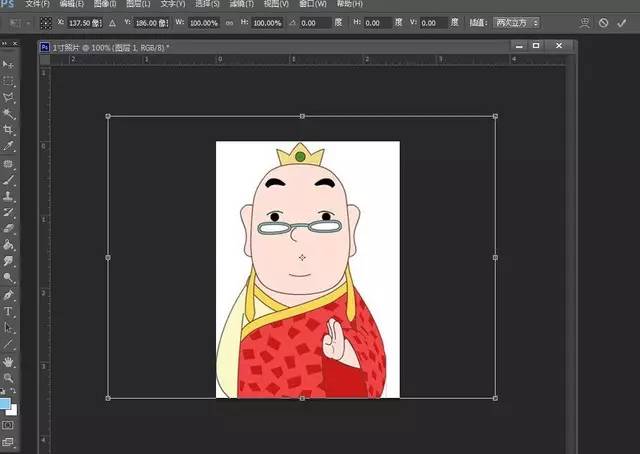The height and width of the screenshot is (454, 640).
Task: Select the Rectangular Marquee tool
Action: 8,81
